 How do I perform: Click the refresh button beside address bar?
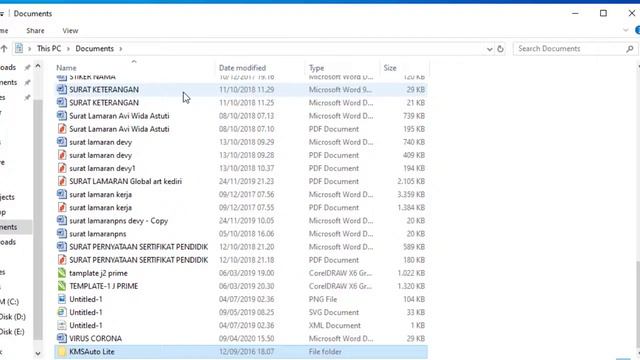pos(500,49)
